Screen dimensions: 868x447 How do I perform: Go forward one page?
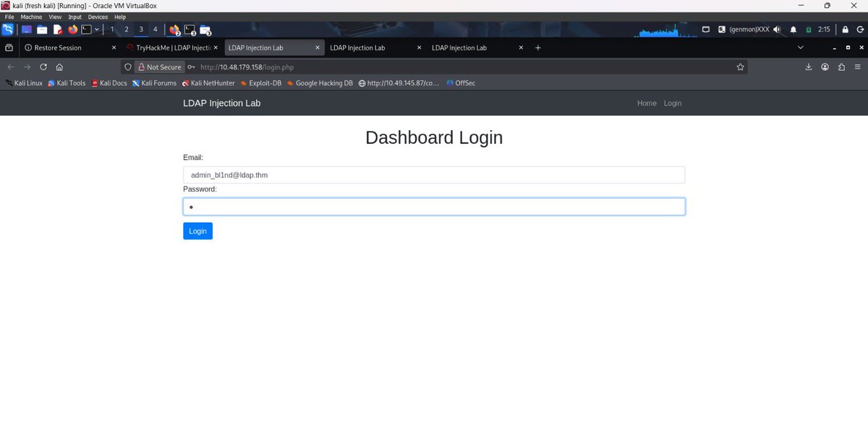coord(27,67)
